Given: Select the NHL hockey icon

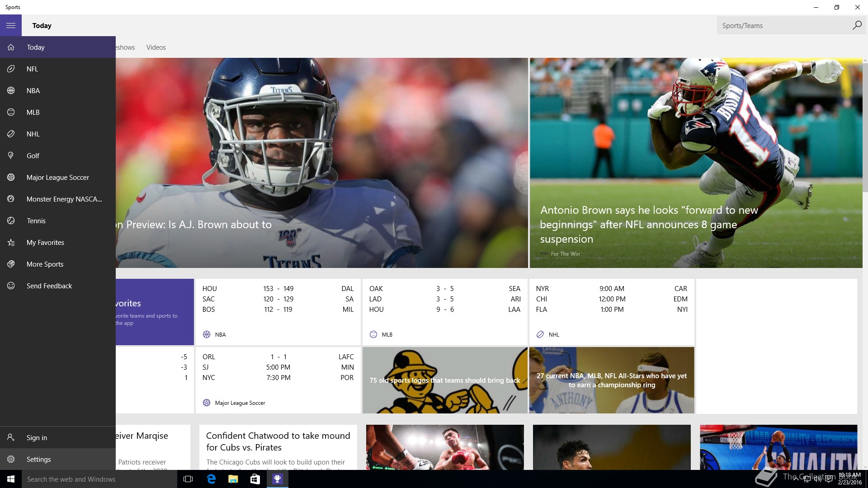Looking at the screenshot, I should pyautogui.click(x=11, y=134).
